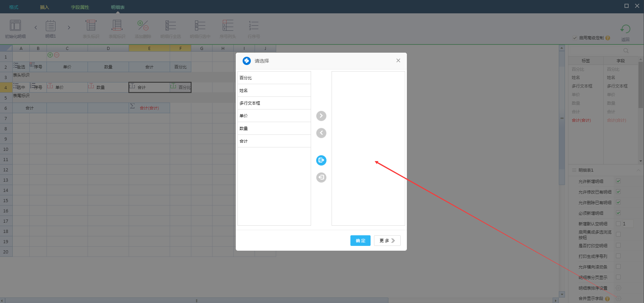Click the 返回 return icon
This screenshot has width=644, height=303.
point(625,29)
